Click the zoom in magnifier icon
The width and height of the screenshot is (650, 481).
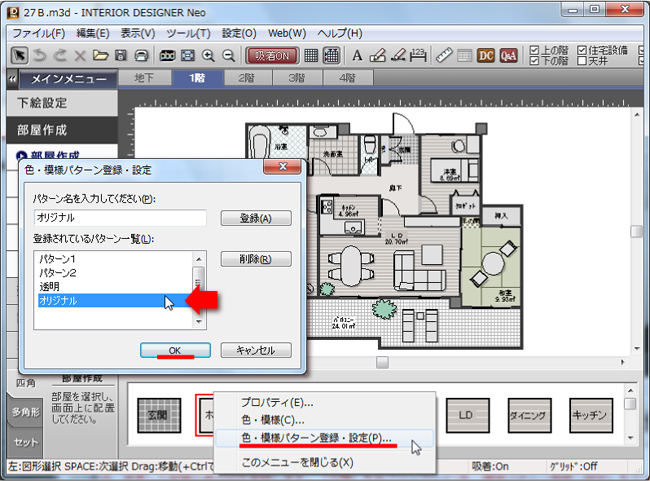(x=208, y=55)
